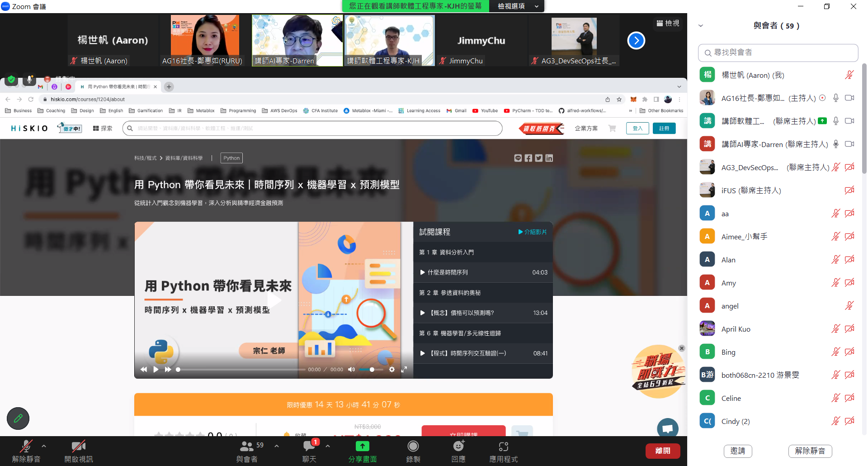This screenshot has width=868, height=466.
Task: Open the Chat panel icon
Action: pos(309,447)
